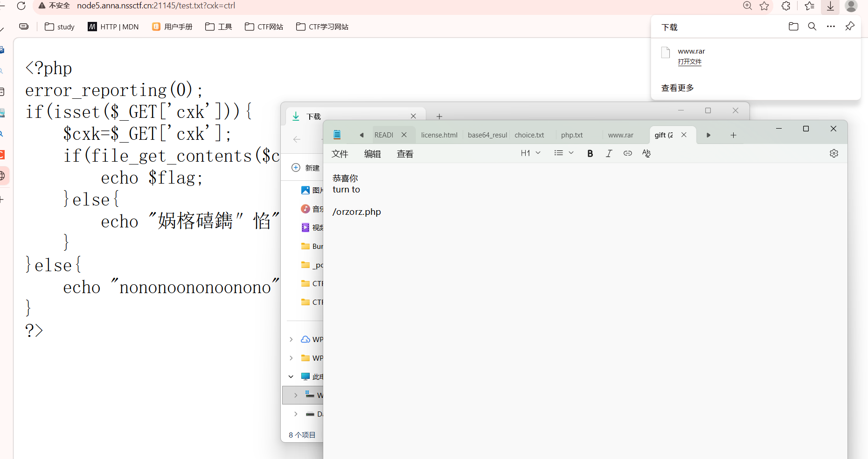868x459 pixels.
Task: Click the browser address bar URL
Action: pos(156,6)
